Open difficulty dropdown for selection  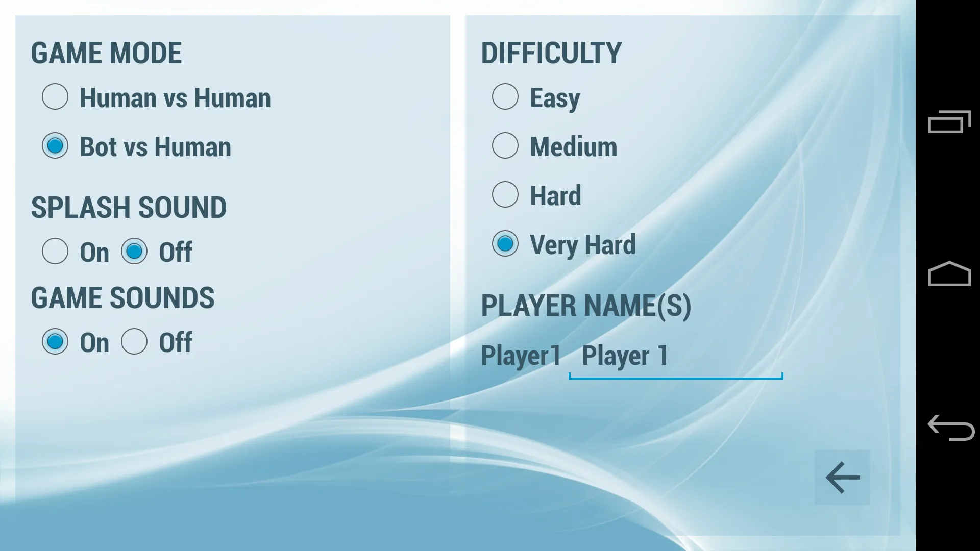(x=551, y=53)
